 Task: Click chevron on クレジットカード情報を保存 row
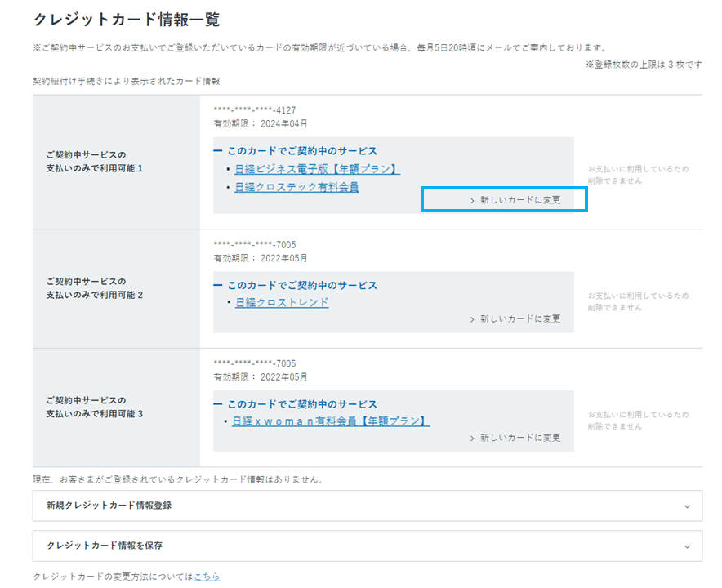[x=687, y=547]
